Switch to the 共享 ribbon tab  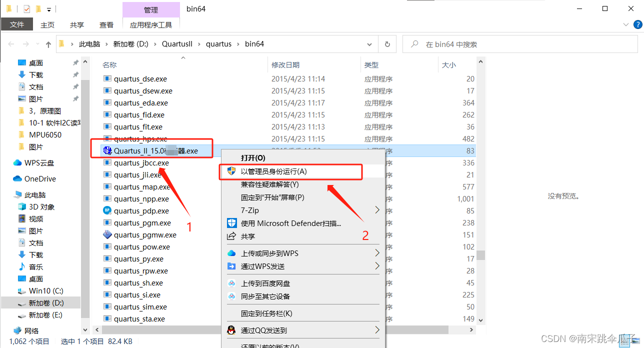pos(77,24)
